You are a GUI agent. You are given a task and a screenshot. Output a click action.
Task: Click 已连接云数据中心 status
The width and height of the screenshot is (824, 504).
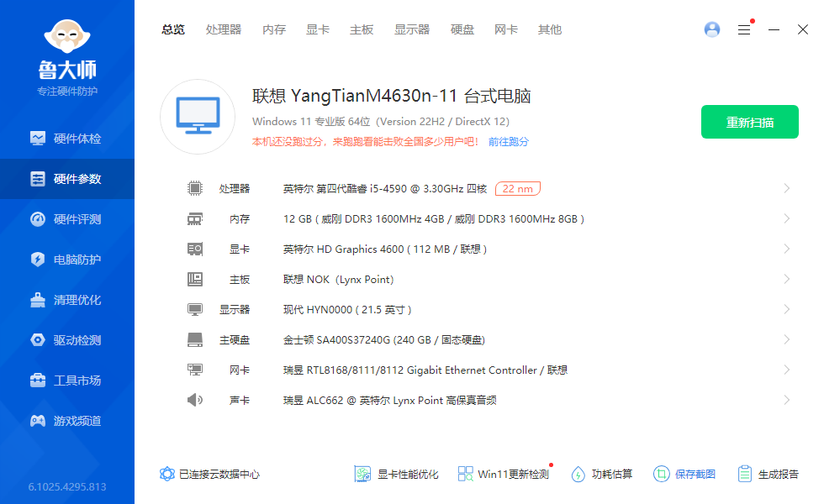209,474
